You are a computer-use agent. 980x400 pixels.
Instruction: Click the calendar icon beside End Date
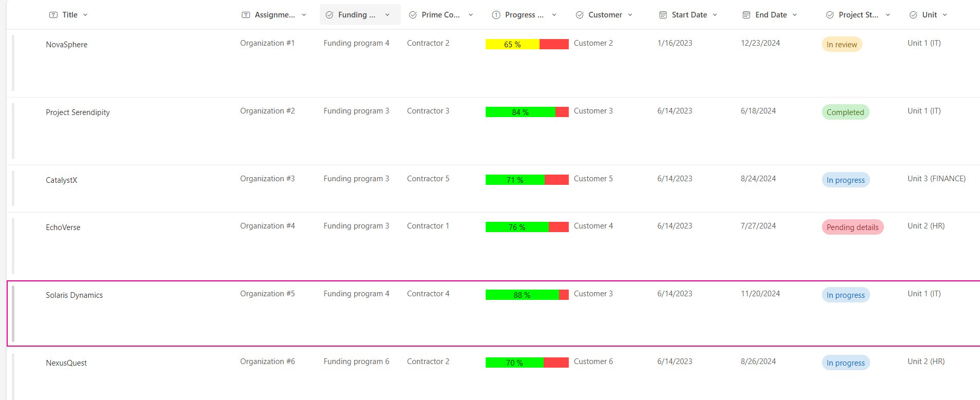746,15
